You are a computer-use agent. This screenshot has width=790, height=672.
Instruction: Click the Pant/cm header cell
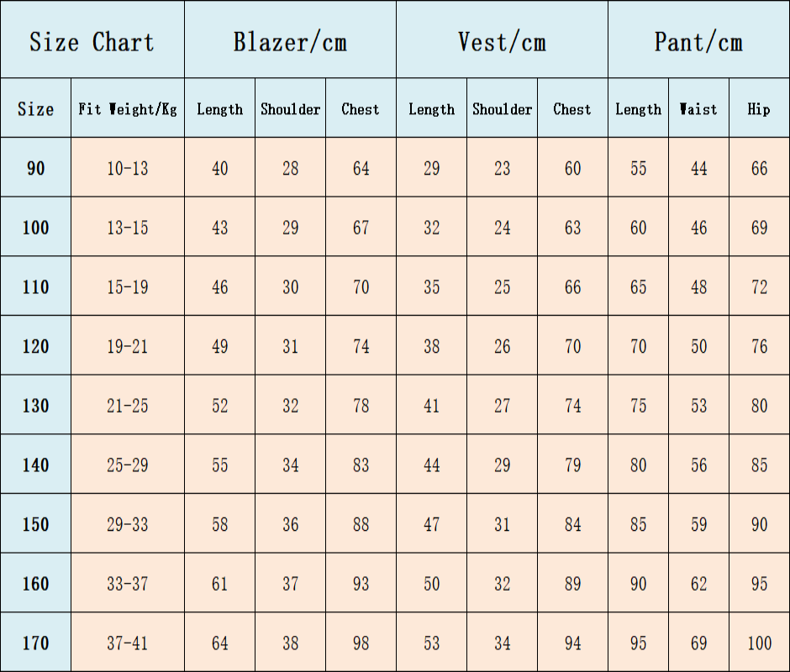(x=698, y=39)
